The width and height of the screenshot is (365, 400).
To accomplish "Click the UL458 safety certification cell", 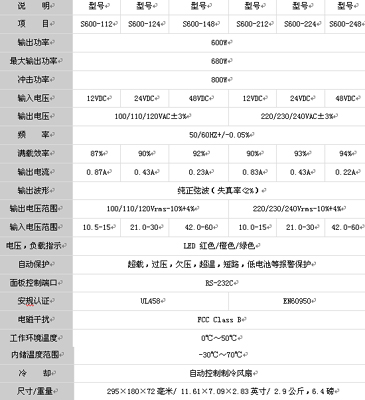I will (x=151, y=301).
